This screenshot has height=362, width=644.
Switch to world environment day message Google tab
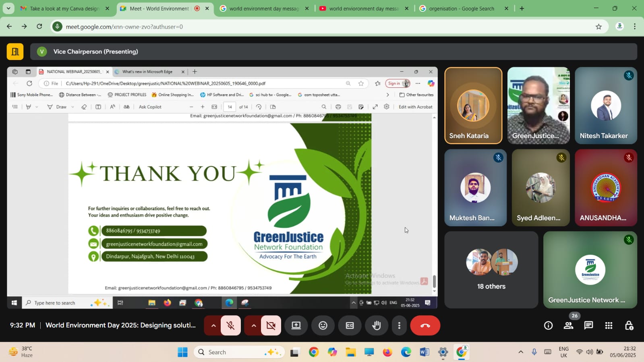tap(264, 8)
